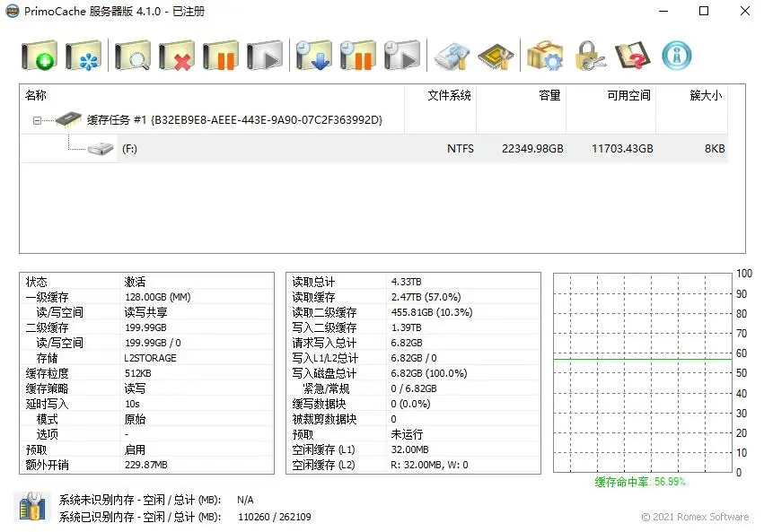The image size is (764, 532).
Task: Click the blue About info icon
Action: coord(677,56)
